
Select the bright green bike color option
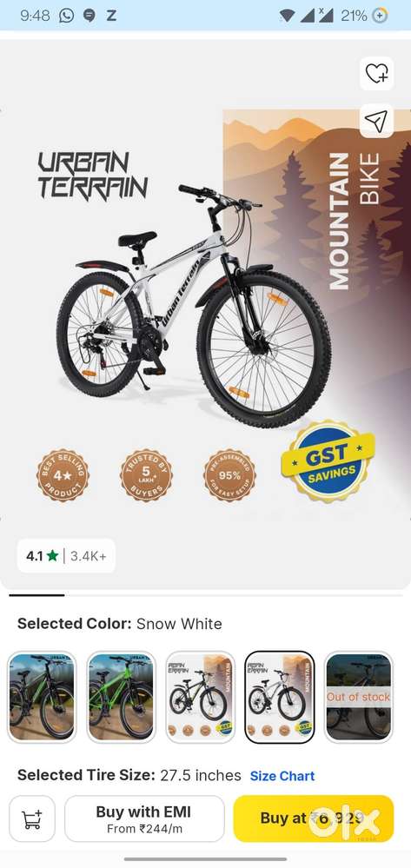coord(122,697)
